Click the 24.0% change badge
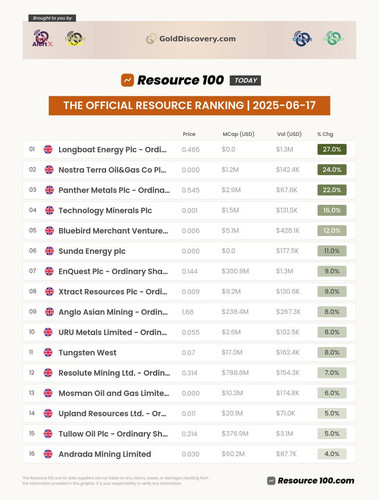Screen dimensions: 379x500 pyautogui.click(x=332, y=170)
